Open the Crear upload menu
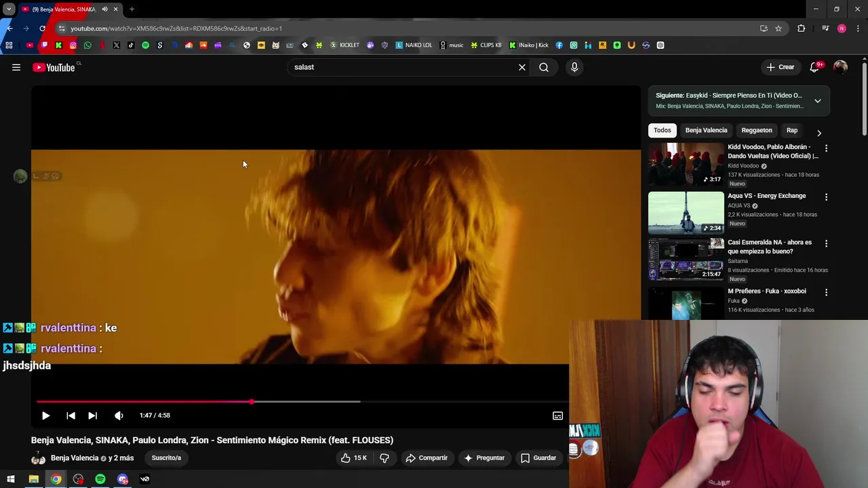Image resolution: width=868 pixels, height=488 pixels. click(x=780, y=67)
